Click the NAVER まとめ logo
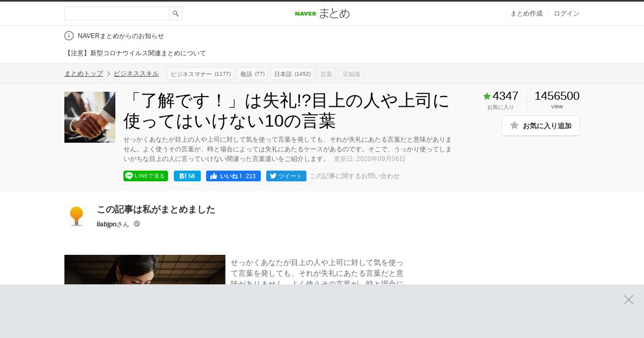 coord(322,13)
